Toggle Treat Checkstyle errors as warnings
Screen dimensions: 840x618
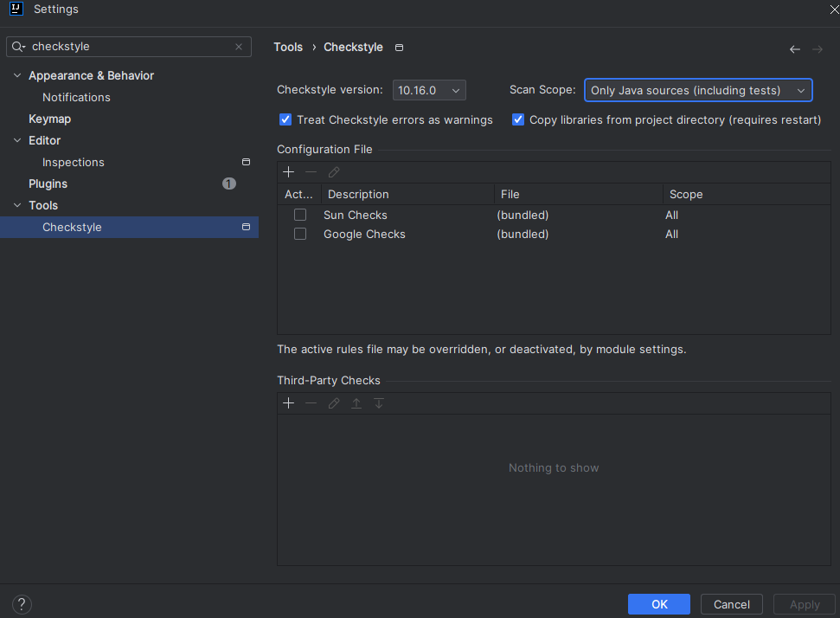point(285,119)
